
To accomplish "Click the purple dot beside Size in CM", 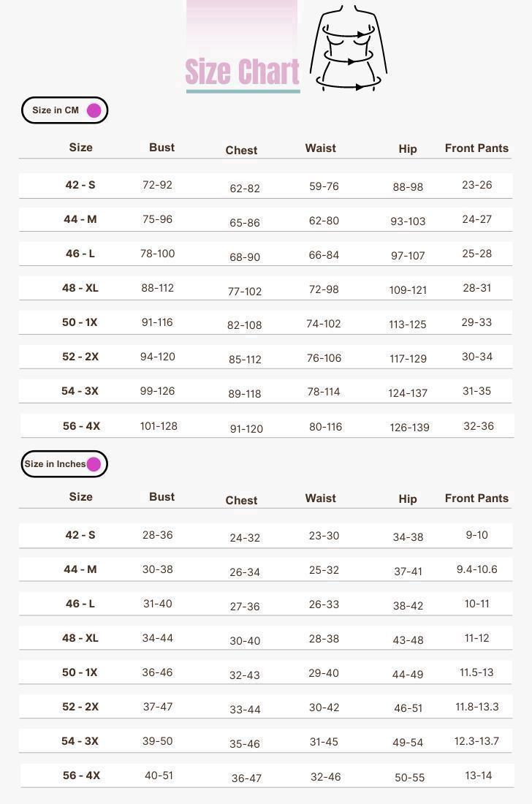I will [94, 110].
